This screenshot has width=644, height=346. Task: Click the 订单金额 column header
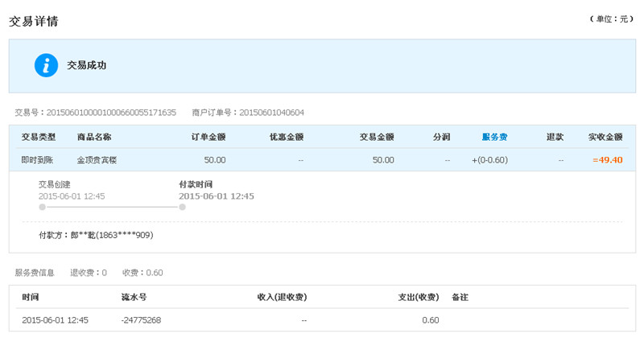click(208, 137)
